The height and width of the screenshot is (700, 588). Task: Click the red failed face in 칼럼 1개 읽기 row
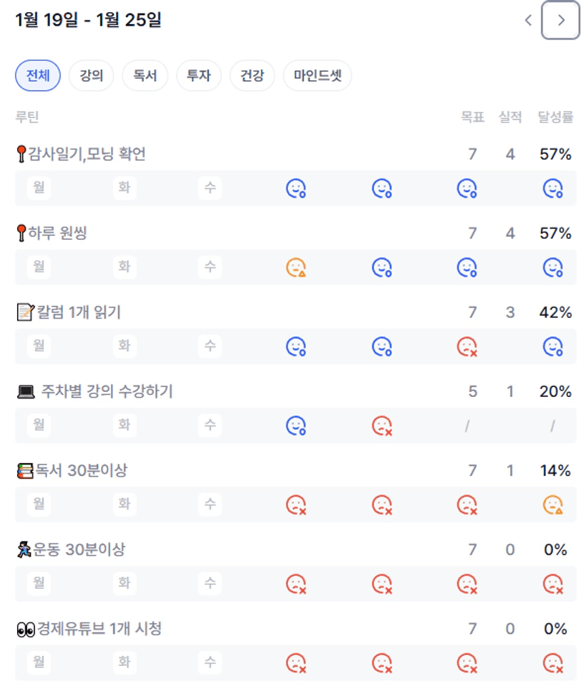tap(466, 346)
